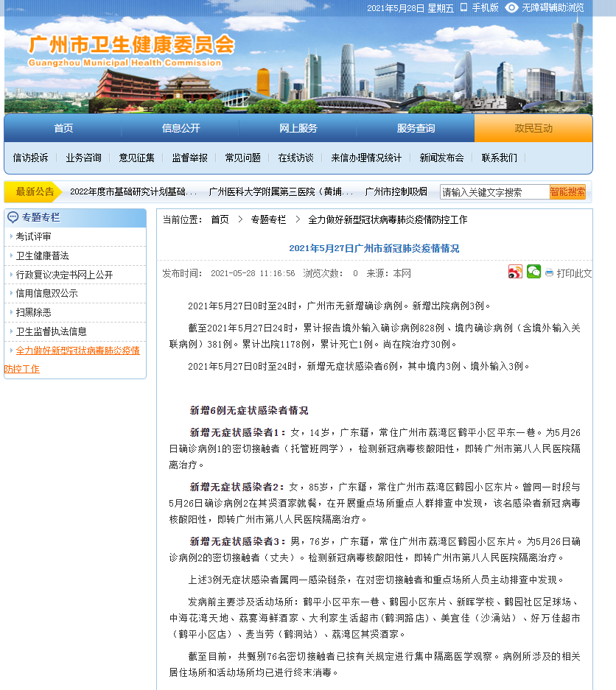The height and width of the screenshot is (690, 616).
Task: Open the 信访投诉 submenu item
Action: pyautogui.click(x=30, y=158)
